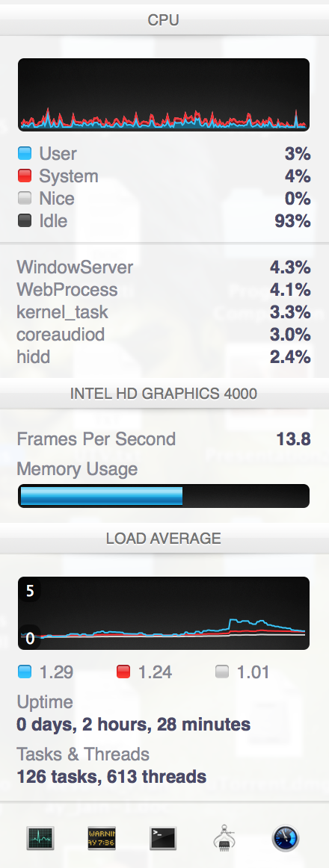Viewport: 329px width, 868px height.
Task: Select the WebProcess process entry
Action: [164, 290]
